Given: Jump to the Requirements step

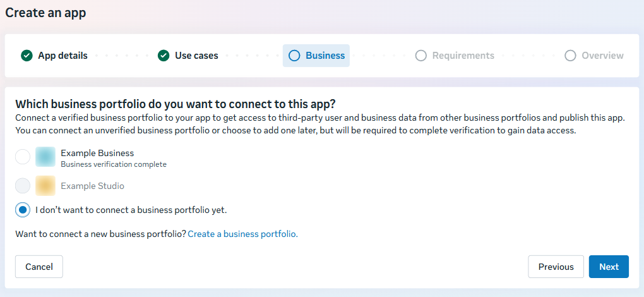Looking at the screenshot, I should point(455,56).
